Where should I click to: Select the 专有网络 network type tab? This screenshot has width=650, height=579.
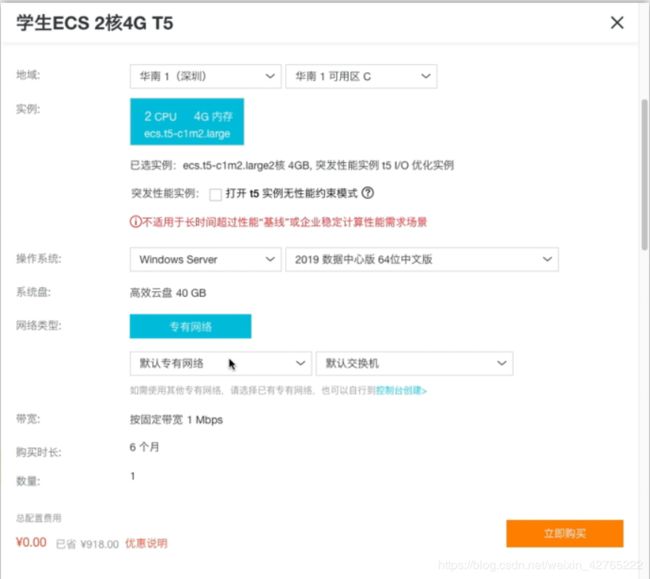point(190,326)
